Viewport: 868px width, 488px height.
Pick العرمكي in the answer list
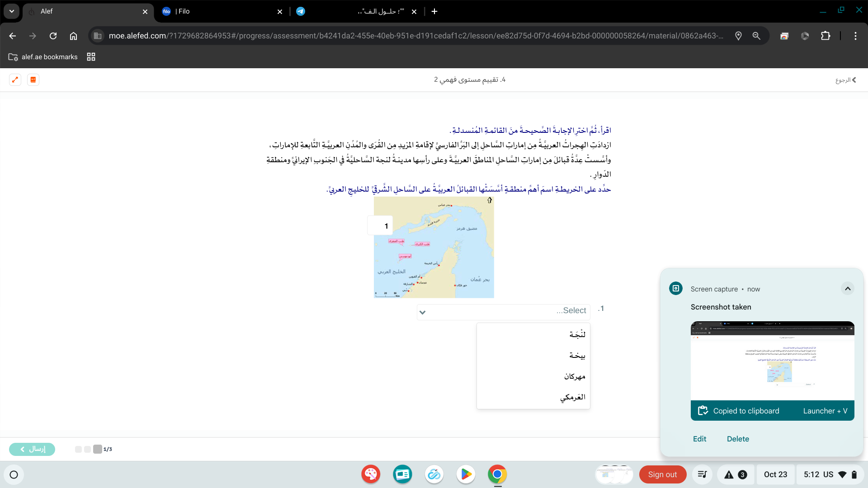573,397
